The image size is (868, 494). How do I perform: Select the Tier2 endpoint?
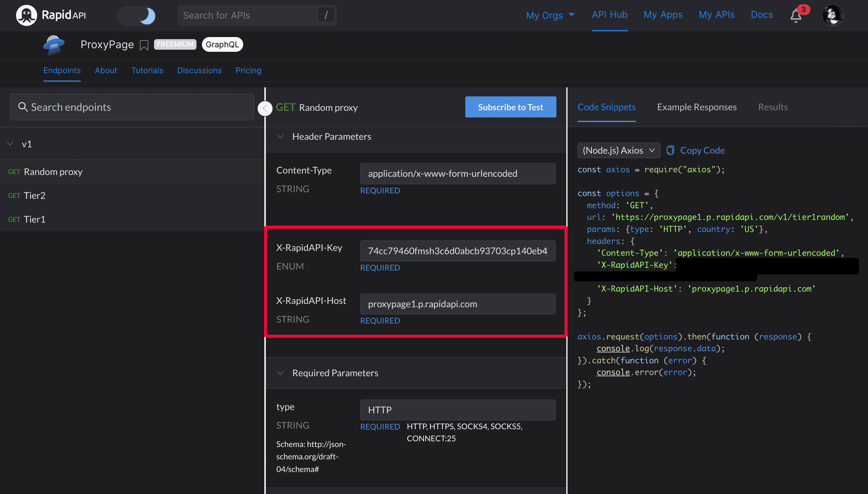coord(132,195)
